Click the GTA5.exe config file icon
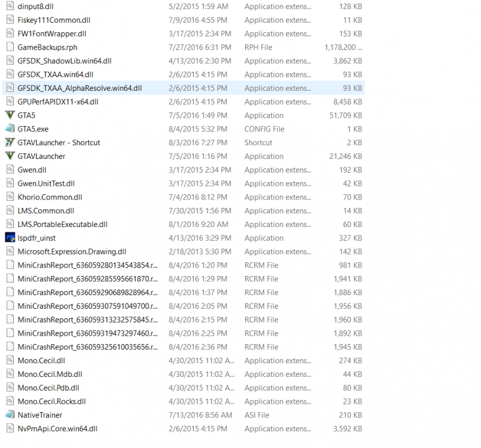 pos(10,128)
